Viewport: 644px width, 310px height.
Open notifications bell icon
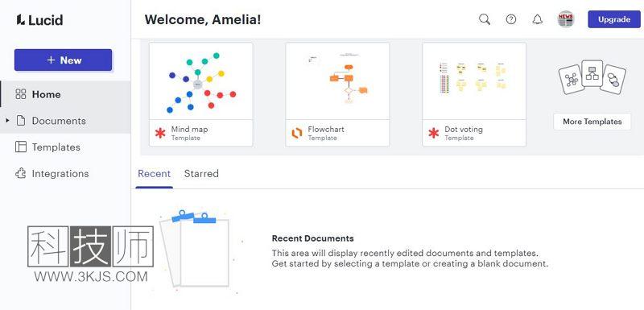point(537,19)
